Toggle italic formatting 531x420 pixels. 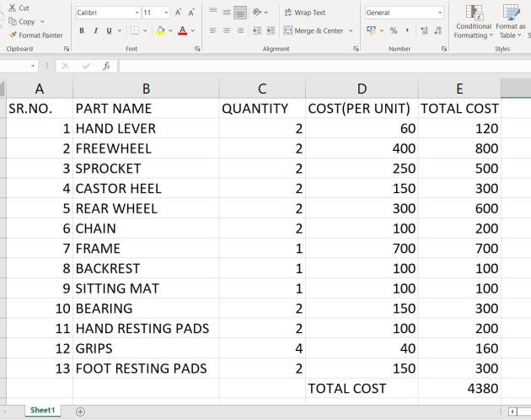(x=96, y=31)
